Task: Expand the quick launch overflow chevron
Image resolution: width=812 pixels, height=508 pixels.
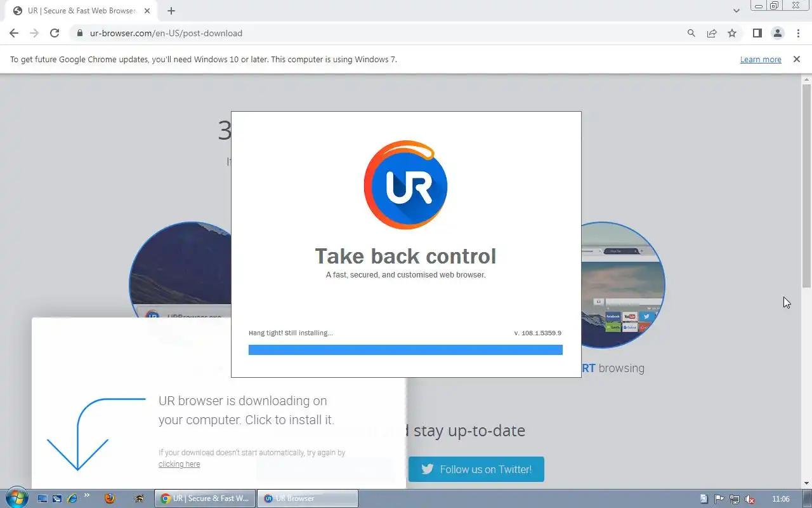Action: click(87, 495)
